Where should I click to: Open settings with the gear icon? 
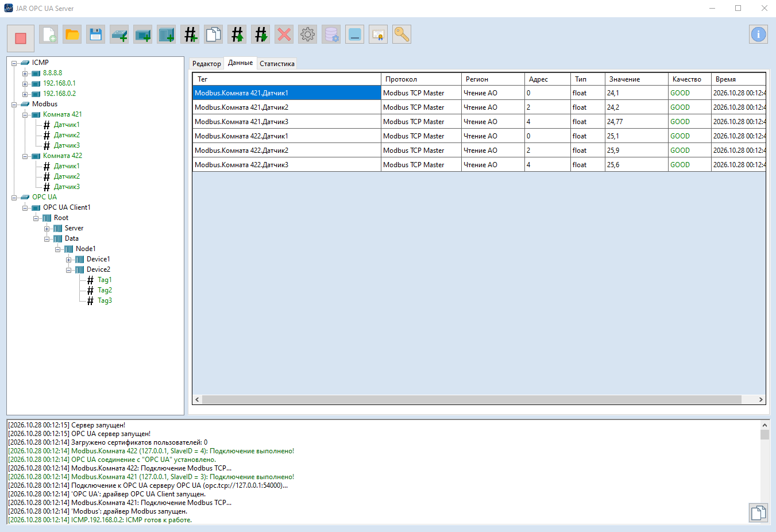click(x=308, y=34)
